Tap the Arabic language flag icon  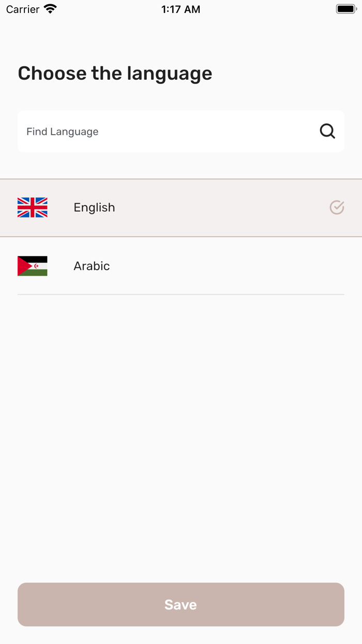click(33, 266)
